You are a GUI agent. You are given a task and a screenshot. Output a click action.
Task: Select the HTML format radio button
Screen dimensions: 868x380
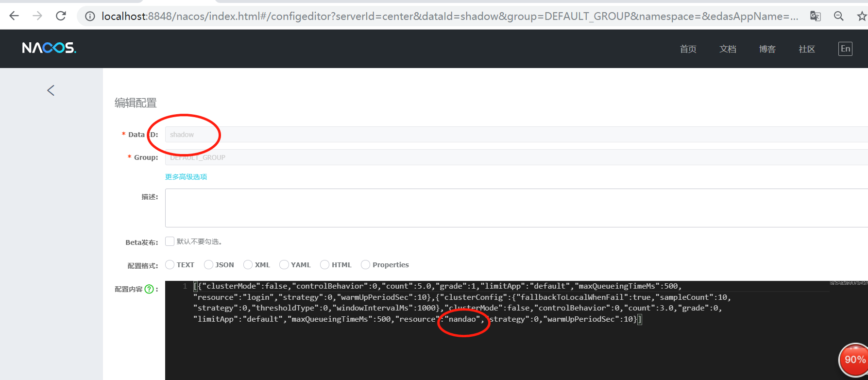(x=325, y=265)
